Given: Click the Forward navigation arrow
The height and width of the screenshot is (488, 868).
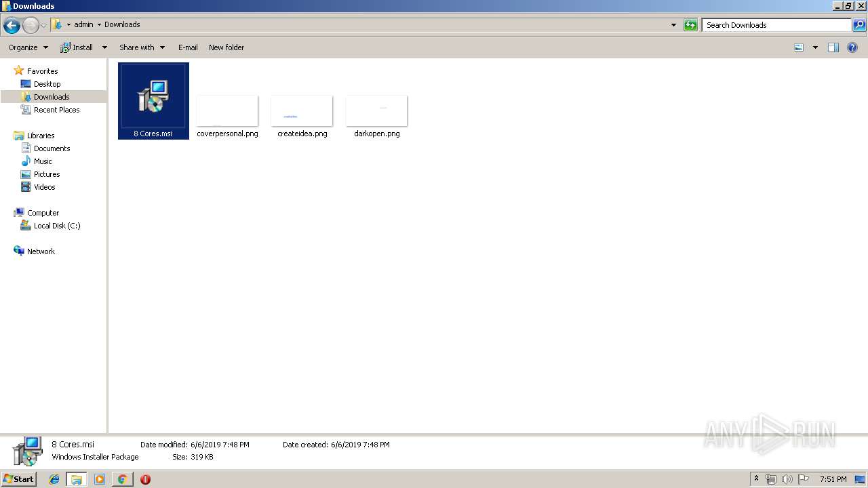Looking at the screenshot, I should pyautogui.click(x=31, y=26).
